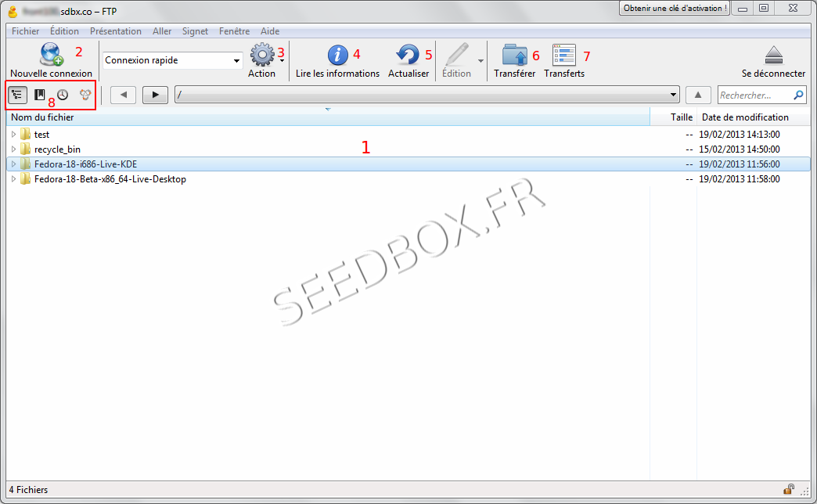Open the Connexion rapide dropdown
The height and width of the screenshot is (504, 817).
tap(173, 60)
